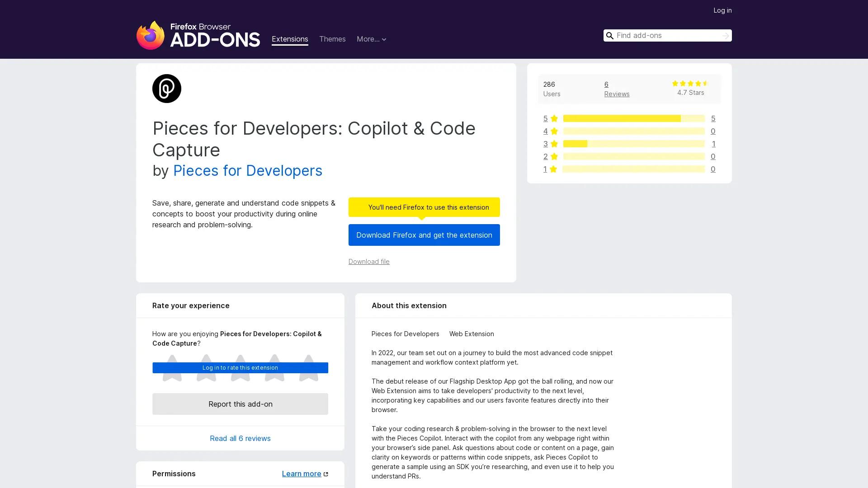Click Read all 6 reviews
This screenshot has width=868, height=488.
point(240,438)
